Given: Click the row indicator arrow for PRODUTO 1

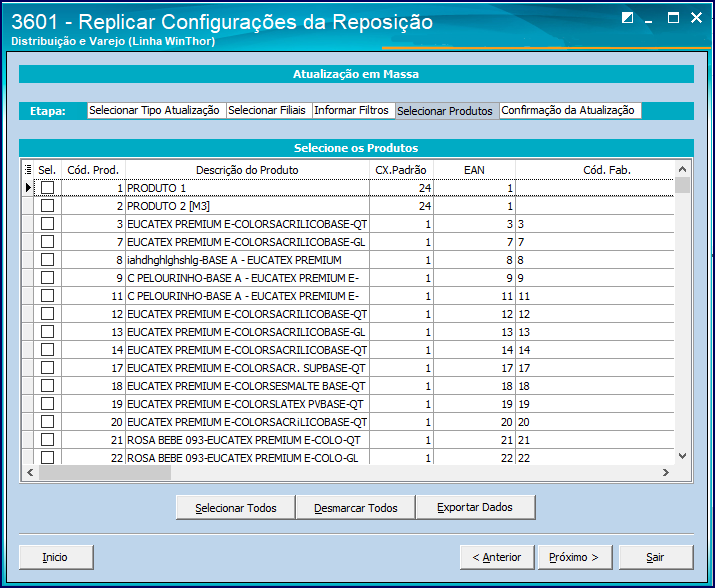Looking at the screenshot, I should tap(28, 187).
